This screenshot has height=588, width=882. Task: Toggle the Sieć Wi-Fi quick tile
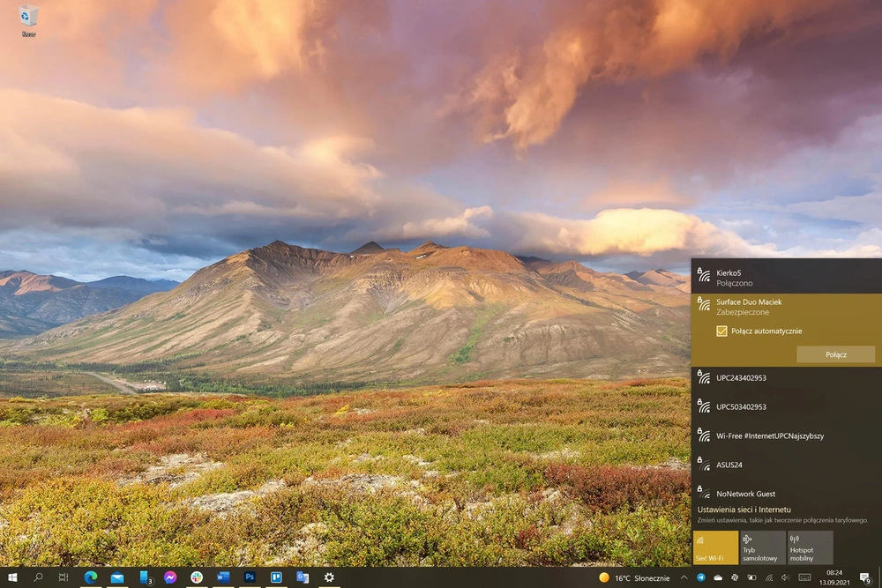[x=715, y=547]
